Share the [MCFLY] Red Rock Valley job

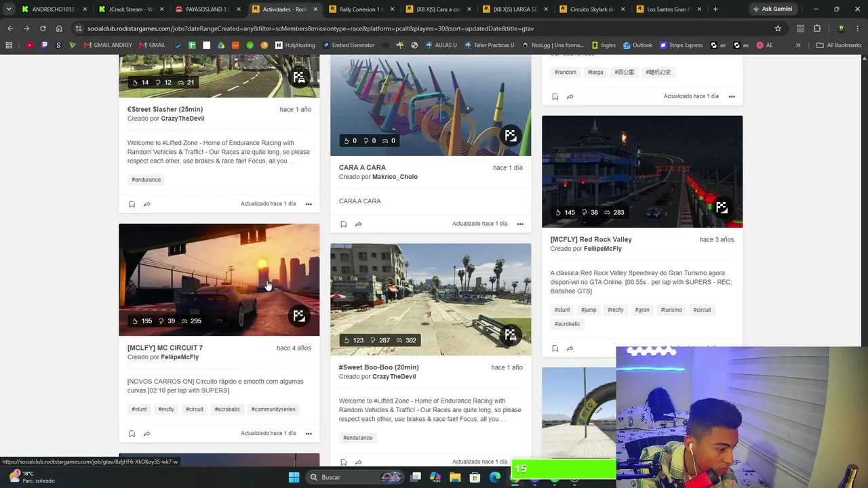570,348
